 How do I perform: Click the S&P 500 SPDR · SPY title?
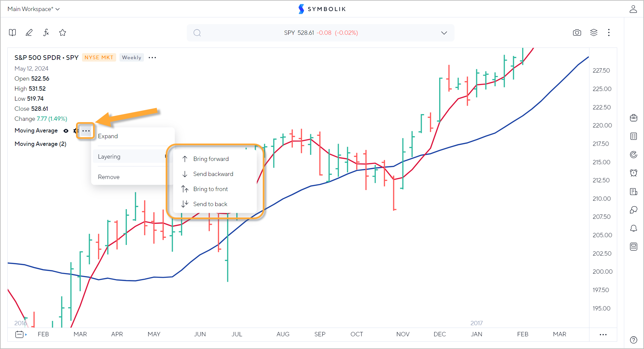(x=47, y=58)
